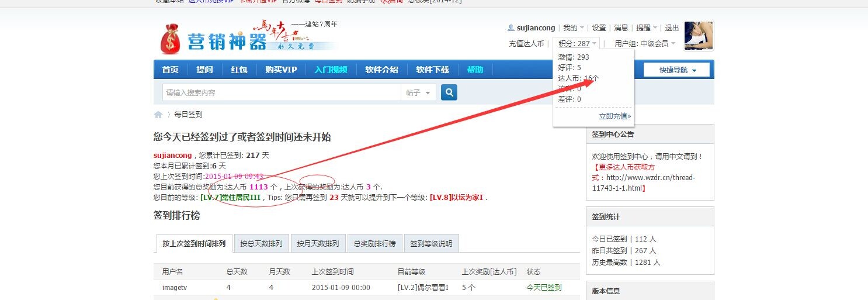Go to 首页 in the navigation bar
868x300 pixels.
(x=171, y=70)
